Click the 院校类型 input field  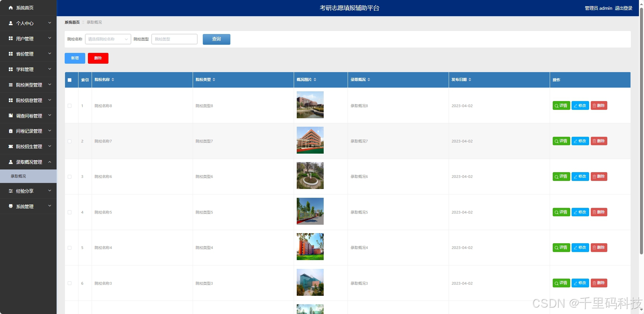[174, 39]
